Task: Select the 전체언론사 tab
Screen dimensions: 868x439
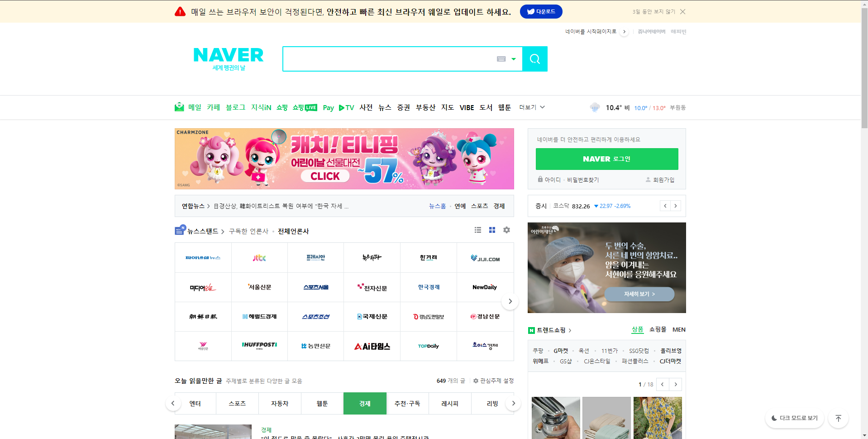Action: pos(293,232)
